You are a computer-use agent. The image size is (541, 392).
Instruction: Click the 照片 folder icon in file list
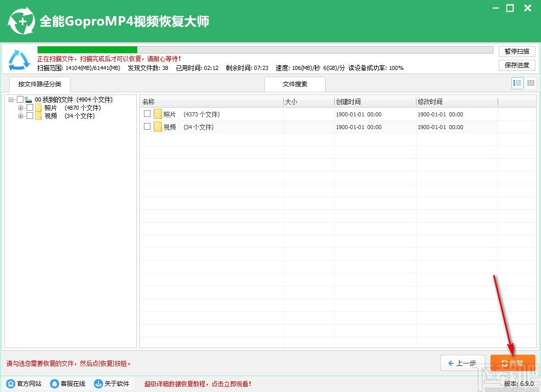pyautogui.click(x=158, y=114)
